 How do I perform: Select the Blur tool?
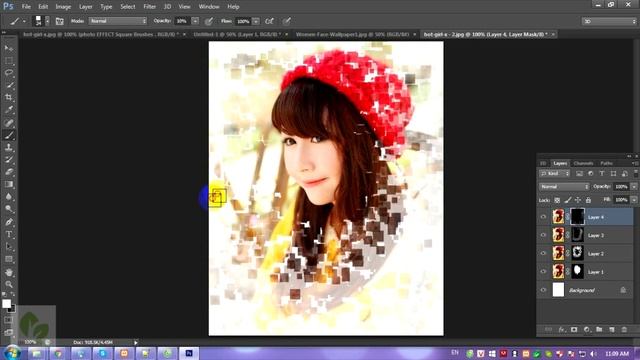point(9,197)
